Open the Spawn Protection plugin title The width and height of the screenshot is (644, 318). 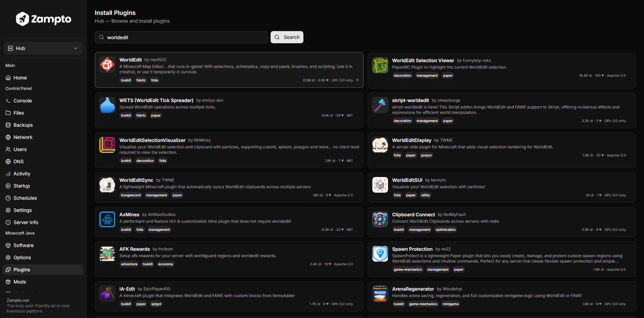pos(412,249)
